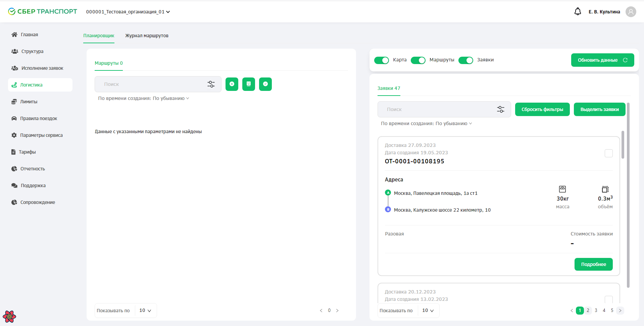The image size is (644, 326).
Task: Select the Заявки 47 tab
Action: [389, 88]
